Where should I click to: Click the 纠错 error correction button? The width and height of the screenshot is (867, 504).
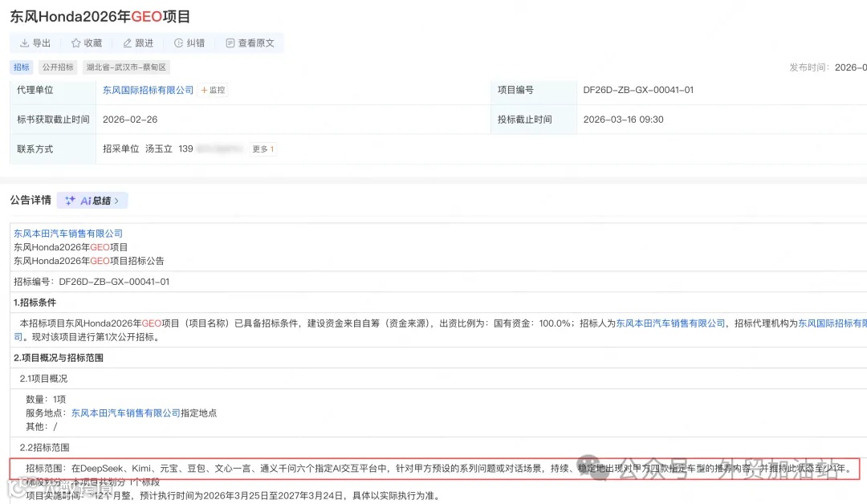pos(189,43)
